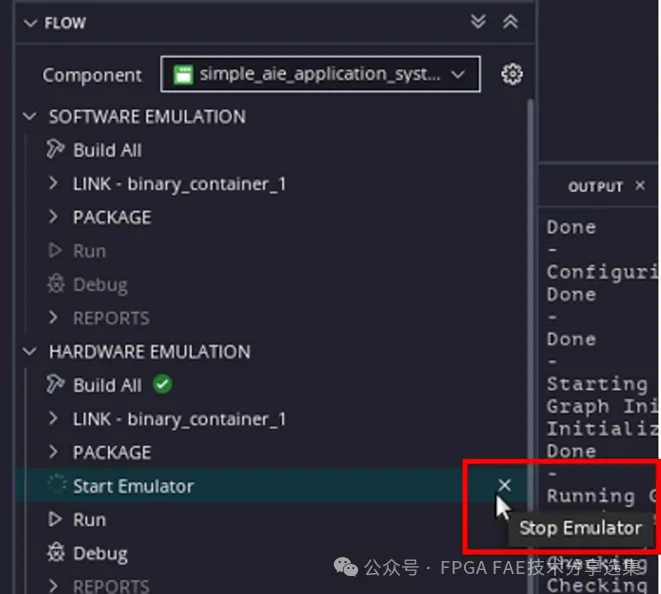The width and height of the screenshot is (661, 594).
Task: Click the Stop Emulator X icon
Action: tap(504, 485)
